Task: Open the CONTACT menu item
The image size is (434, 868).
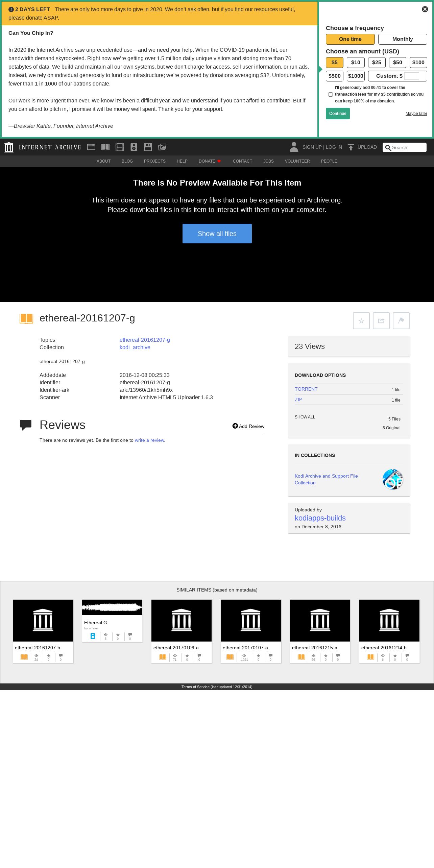Action: [242, 161]
